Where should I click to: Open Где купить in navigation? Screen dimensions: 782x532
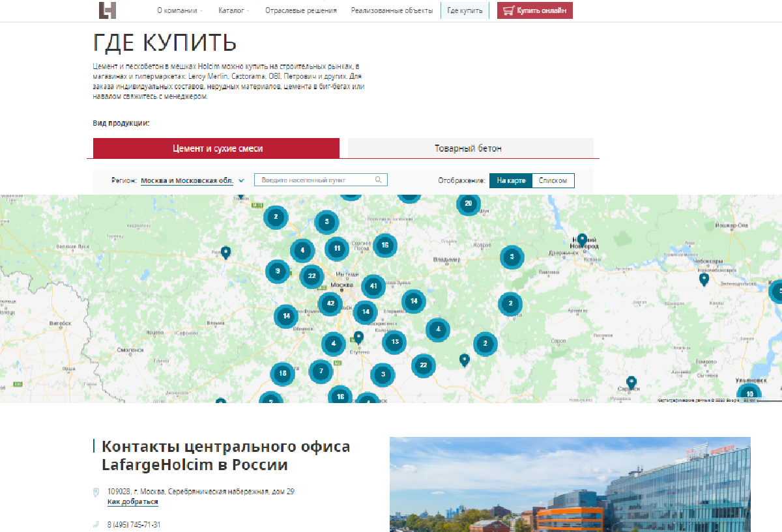point(465,10)
